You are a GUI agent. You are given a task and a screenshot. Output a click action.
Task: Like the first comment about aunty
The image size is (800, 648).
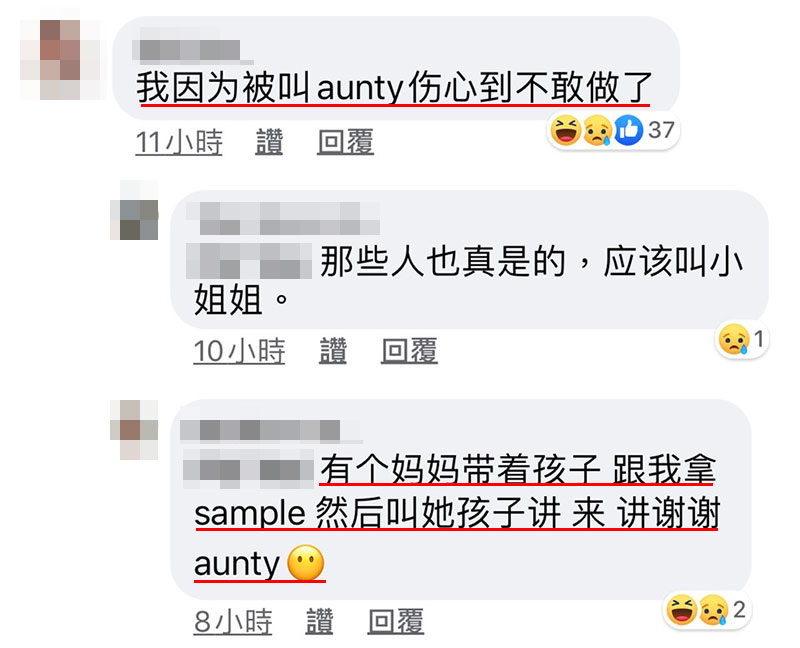click(269, 142)
